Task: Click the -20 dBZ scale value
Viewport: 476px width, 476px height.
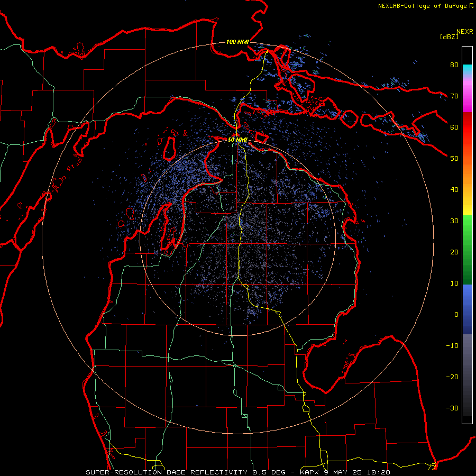Action: click(452, 377)
